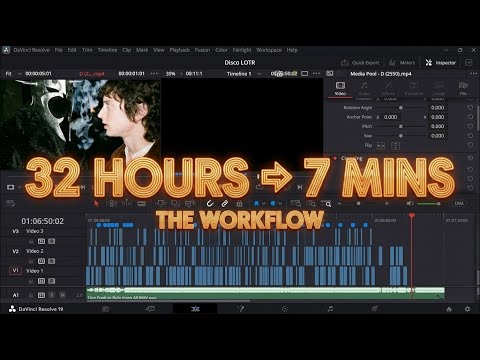This screenshot has height=360, width=480.
Task: Click the Quick Export button
Action: coord(360,63)
